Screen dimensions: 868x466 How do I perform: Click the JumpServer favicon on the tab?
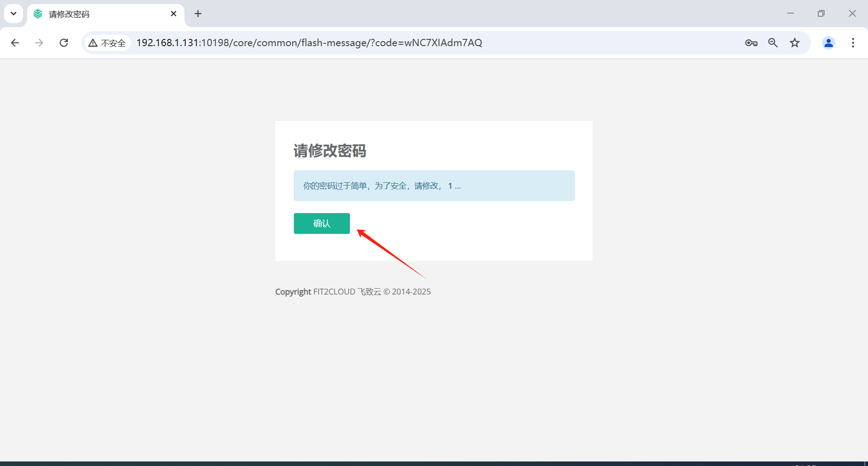point(38,14)
